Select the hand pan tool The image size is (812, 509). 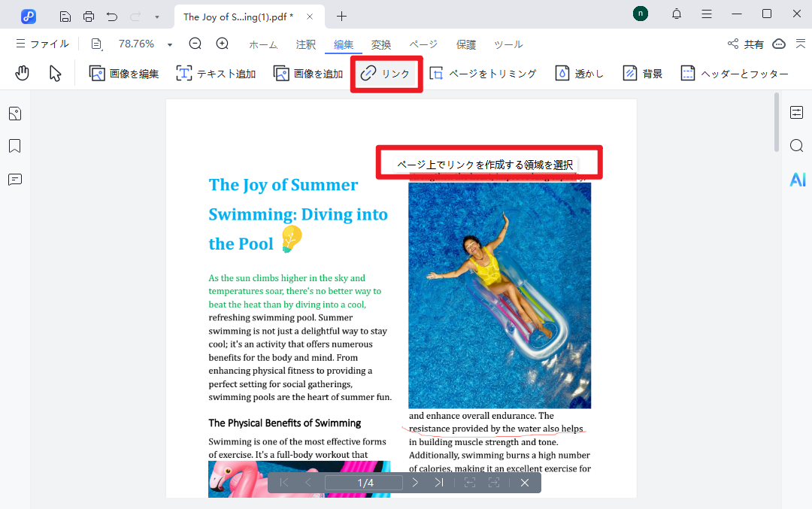tap(23, 74)
